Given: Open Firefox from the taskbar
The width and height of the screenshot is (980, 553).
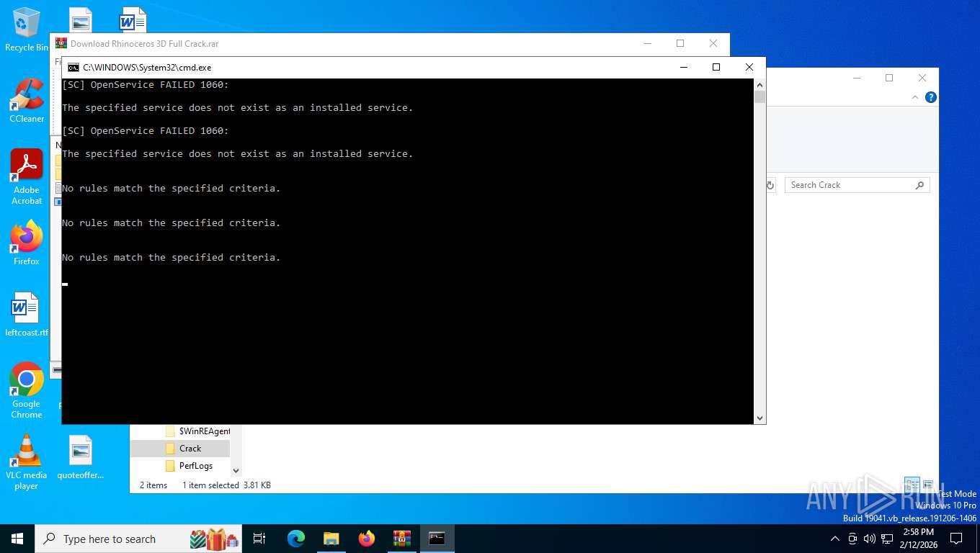Looking at the screenshot, I should (x=366, y=539).
